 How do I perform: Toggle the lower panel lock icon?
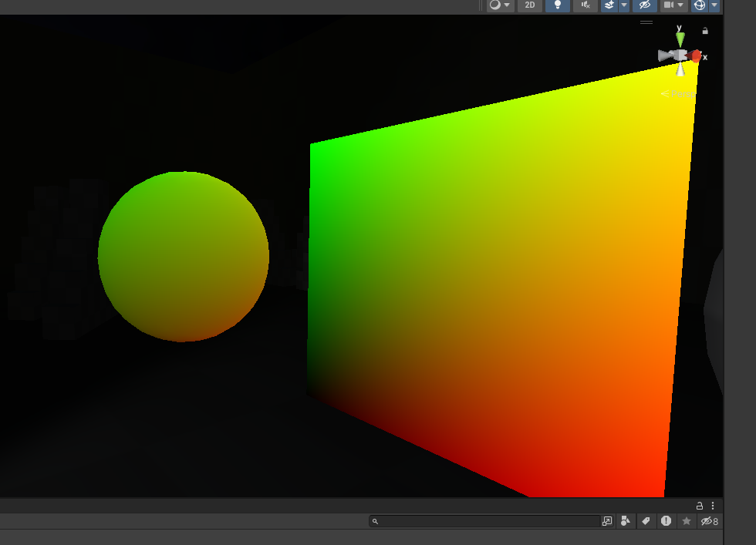[699, 506]
